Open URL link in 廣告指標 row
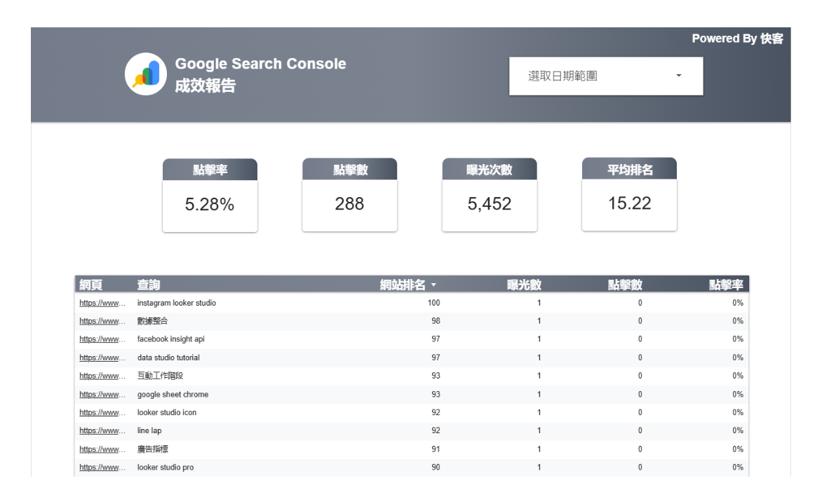Image resolution: width=822 pixels, height=504 pixels. [102, 449]
